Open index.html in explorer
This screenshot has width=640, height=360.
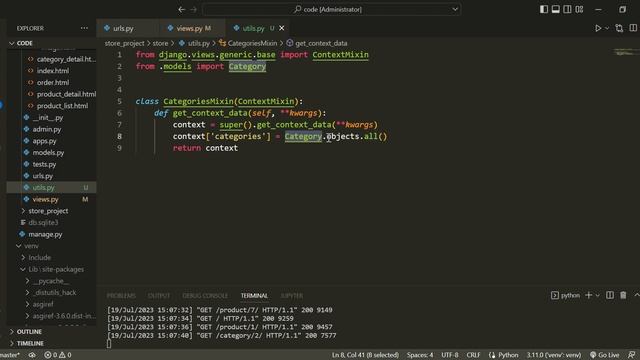coord(53,71)
